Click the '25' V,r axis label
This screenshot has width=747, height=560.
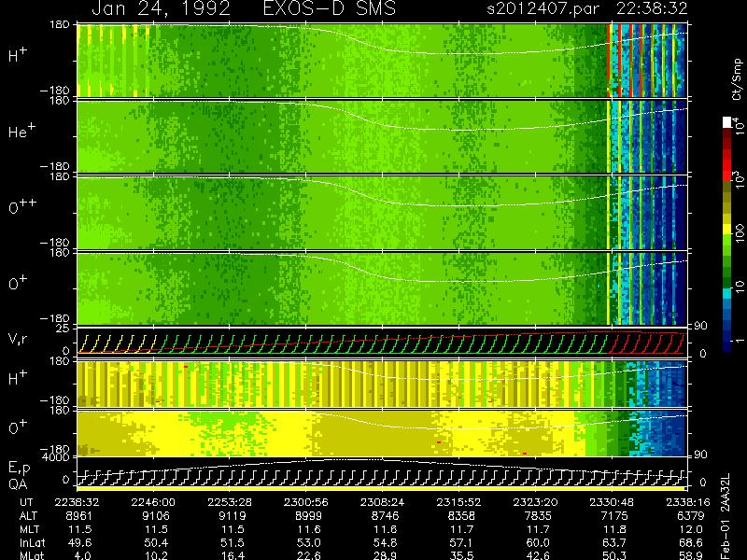64,329
